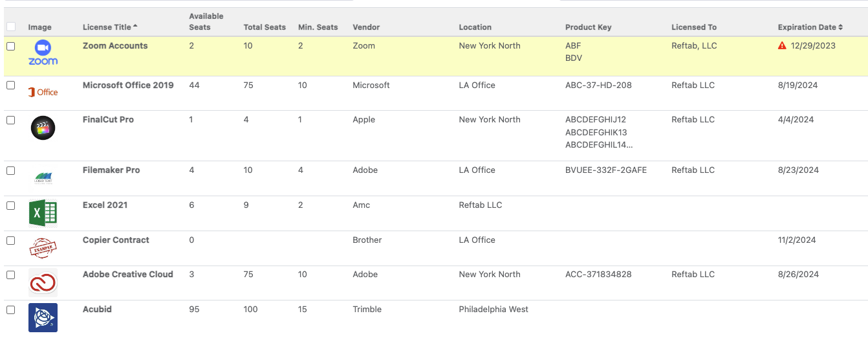Select the Microsoft Office 2019 row checkbox
This screenshot has height=351, width=868.
[11, 85]
